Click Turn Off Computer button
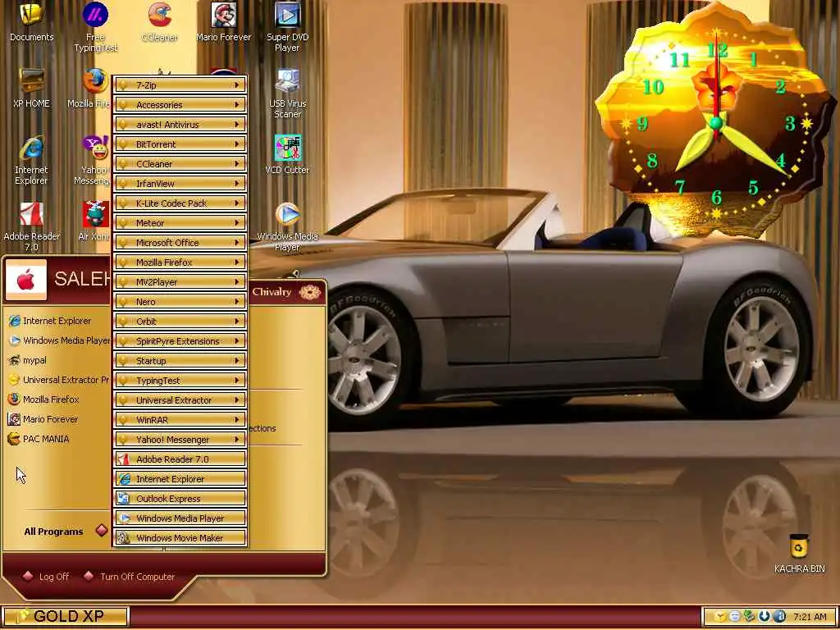Image resolution: width=840 pixels, height=630 pixels. point(130,577)
